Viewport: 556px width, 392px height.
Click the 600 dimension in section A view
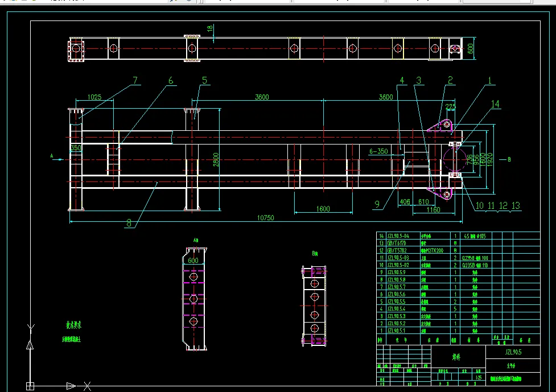[193, 261]
